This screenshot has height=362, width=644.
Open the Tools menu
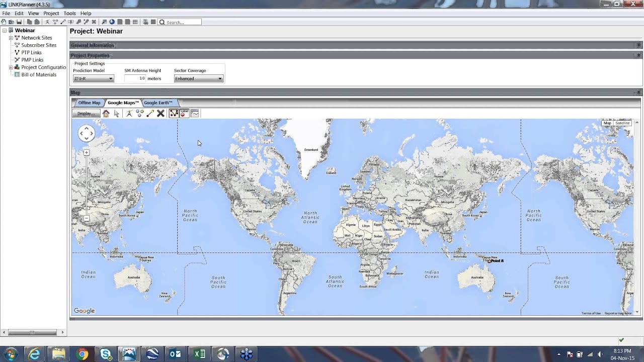tap(70, 13)
